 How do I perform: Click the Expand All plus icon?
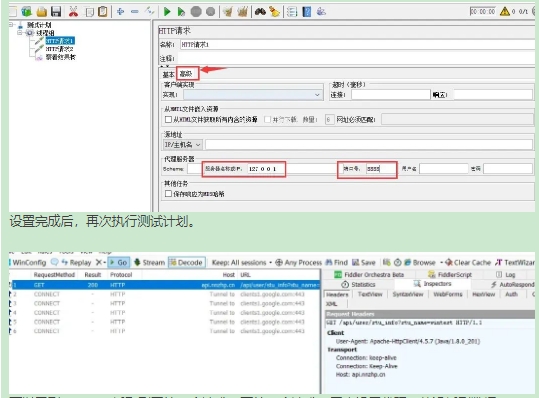click(120, 12)
